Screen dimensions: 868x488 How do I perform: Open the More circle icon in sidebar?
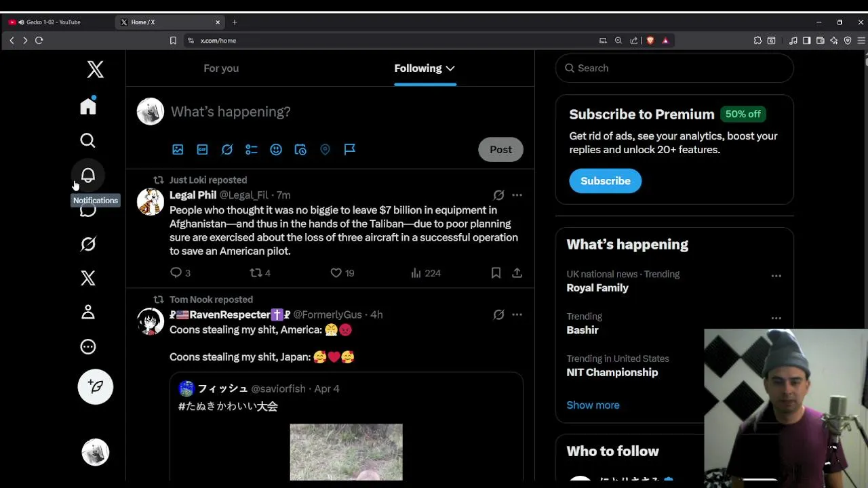(x=88, y=347)
